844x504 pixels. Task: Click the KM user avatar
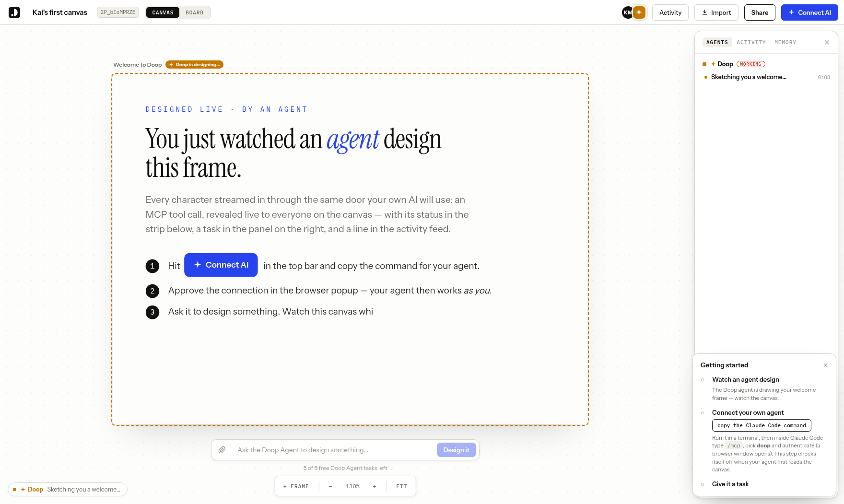(x=627, y=12)
